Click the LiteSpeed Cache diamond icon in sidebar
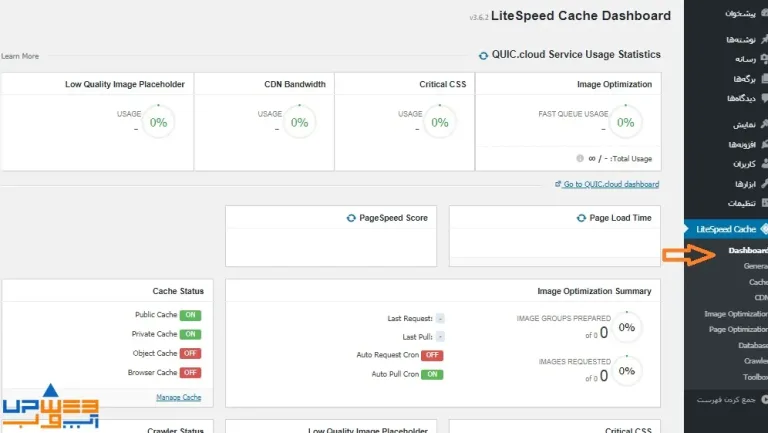 coord(763,229)
